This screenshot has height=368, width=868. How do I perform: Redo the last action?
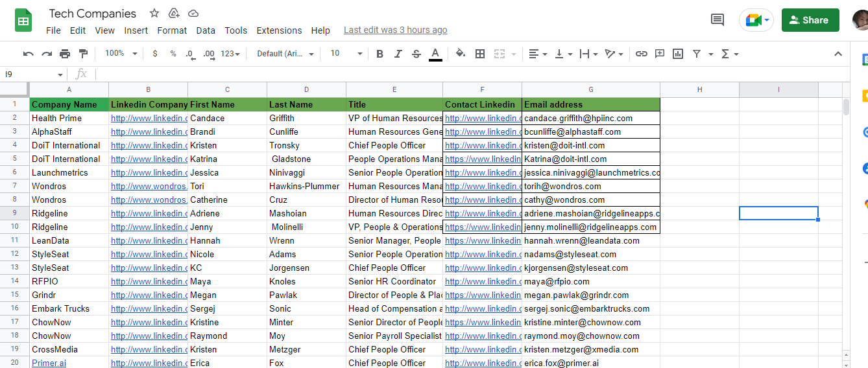coord(47,54)
